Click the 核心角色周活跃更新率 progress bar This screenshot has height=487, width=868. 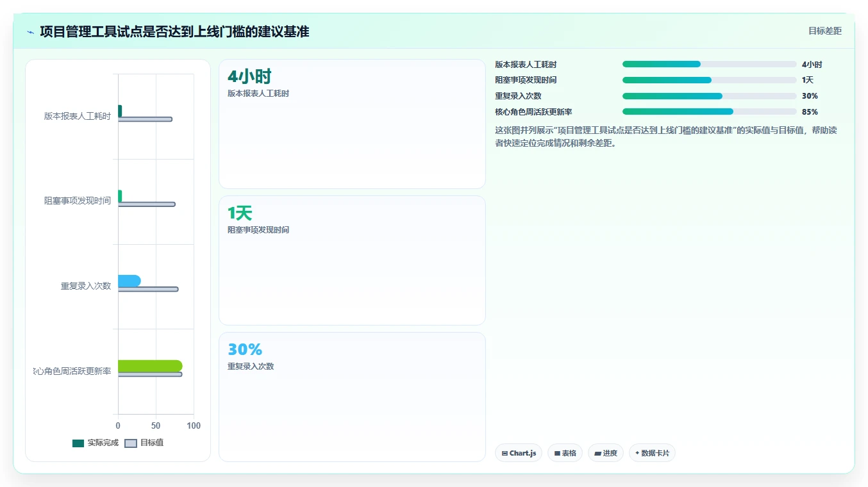tap(710, 111)
